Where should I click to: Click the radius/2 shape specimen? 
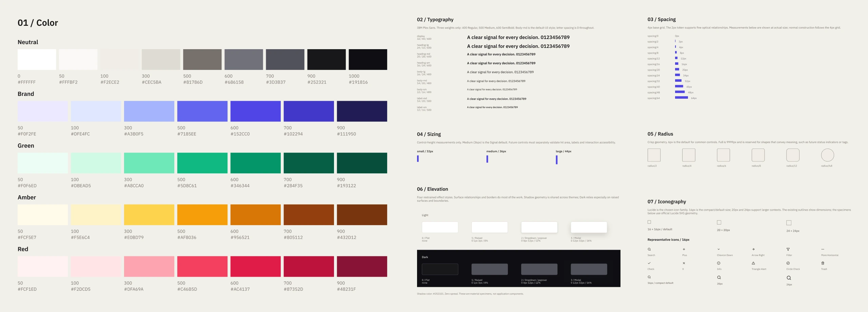654,155
